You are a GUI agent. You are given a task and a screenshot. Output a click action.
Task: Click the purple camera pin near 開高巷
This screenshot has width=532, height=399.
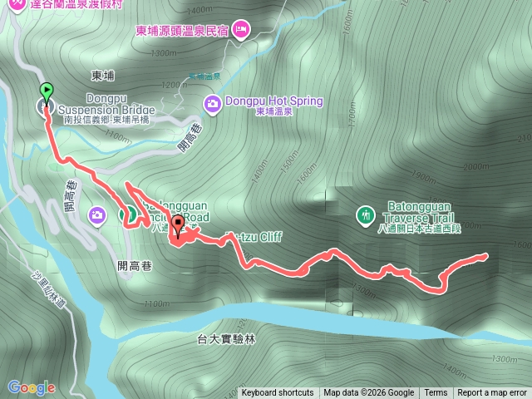coord(97,216)
